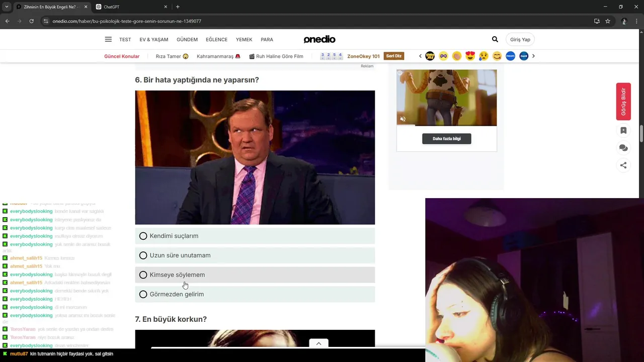The image size is (644, 362).
Task: Open Chrome three-dot menu
Action: pos(637,21)
